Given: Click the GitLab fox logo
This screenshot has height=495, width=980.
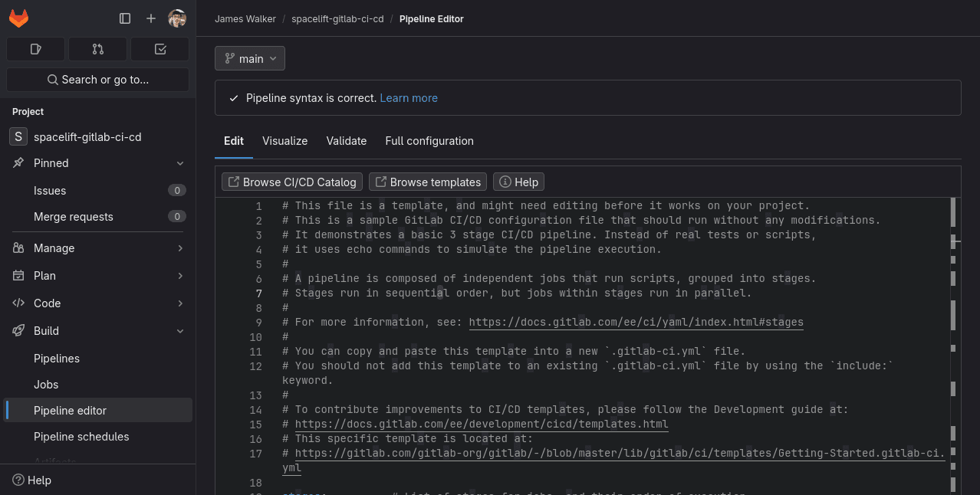Looking at the screenshot, I should point(18,18).
